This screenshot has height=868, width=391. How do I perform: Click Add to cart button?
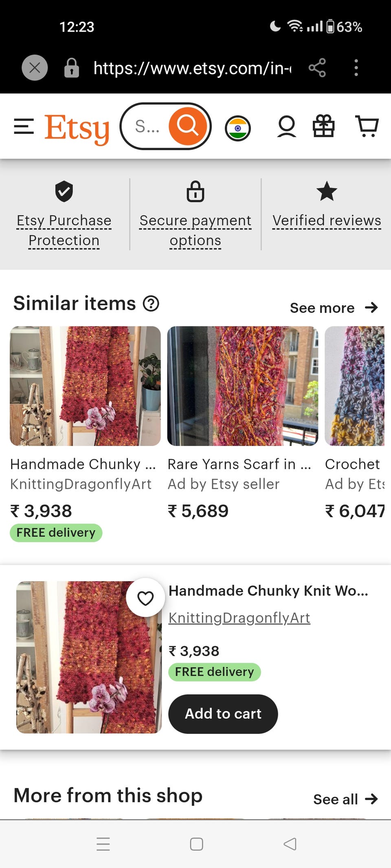coord(223,714)
